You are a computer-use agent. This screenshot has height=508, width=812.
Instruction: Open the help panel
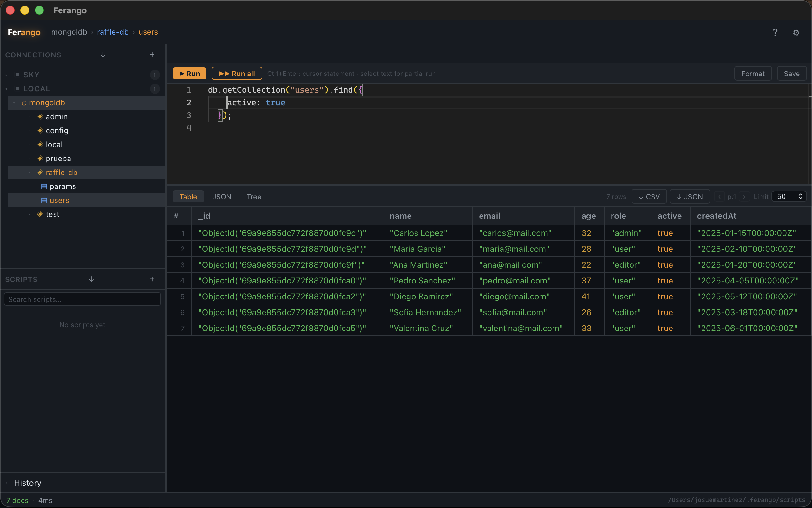775,32
